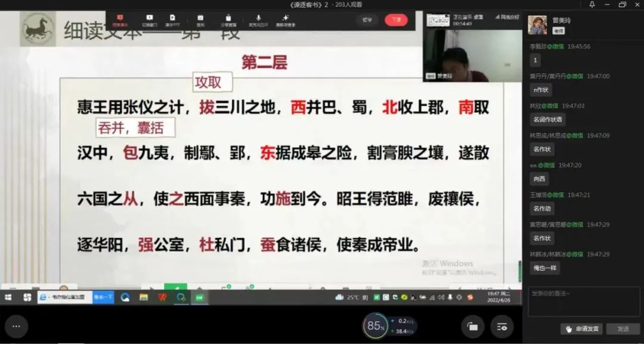Open the teal circular app in the taskbar
644x344 pixels.
point(181,297)
